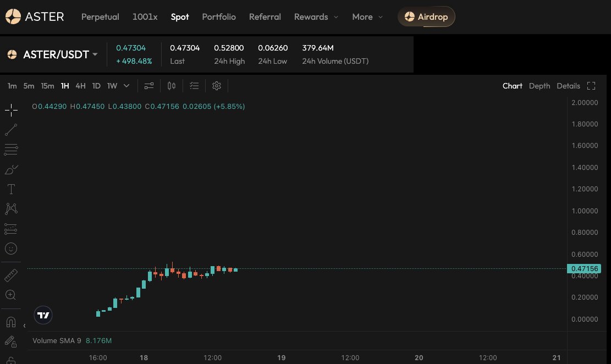Select the text annotation tool
The width and height of the screenshot is (611, 364).
[11, 189]
